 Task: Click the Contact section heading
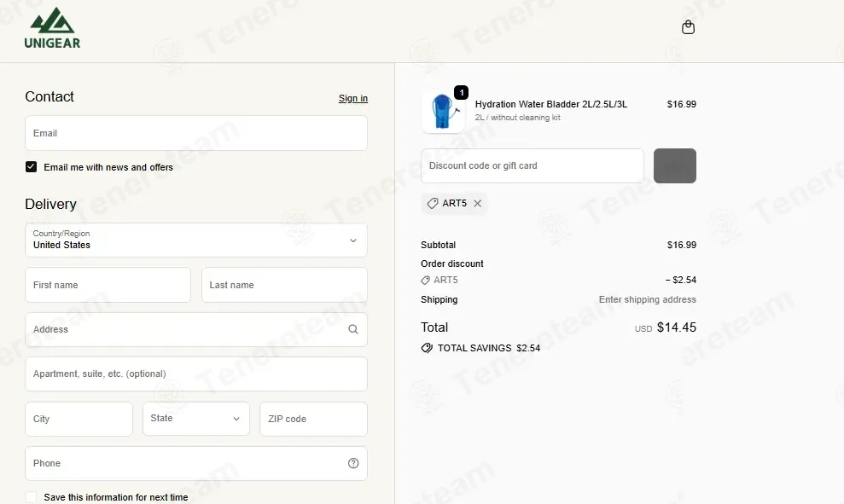[49, 97]
